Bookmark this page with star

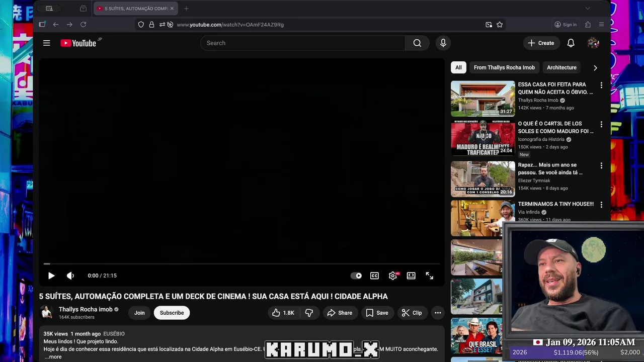click(500, 25)
